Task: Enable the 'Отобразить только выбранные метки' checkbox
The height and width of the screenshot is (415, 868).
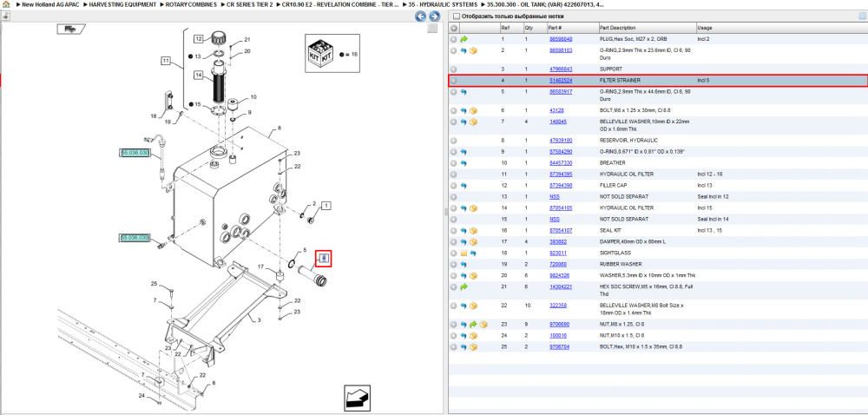Action: coord(455,16)
